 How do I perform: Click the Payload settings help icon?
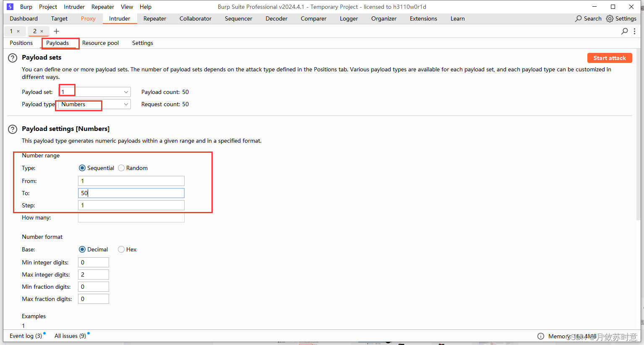(13, 129)
